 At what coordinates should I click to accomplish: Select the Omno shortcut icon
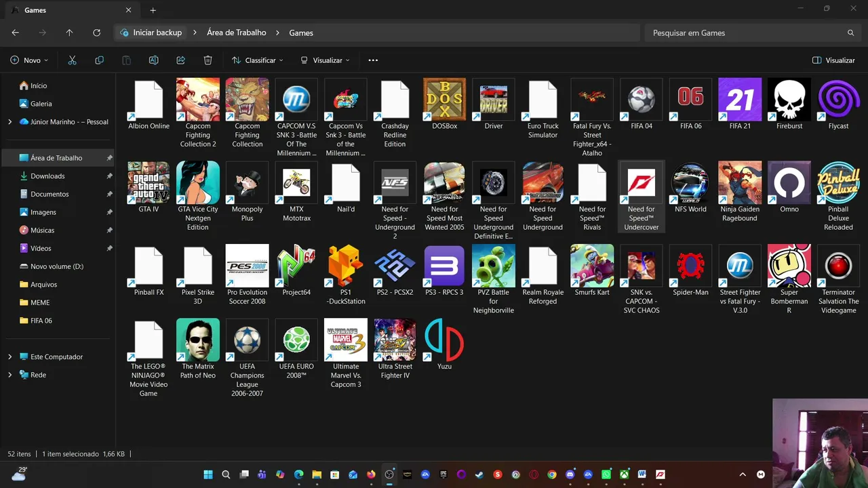click(x=789, y=182)
